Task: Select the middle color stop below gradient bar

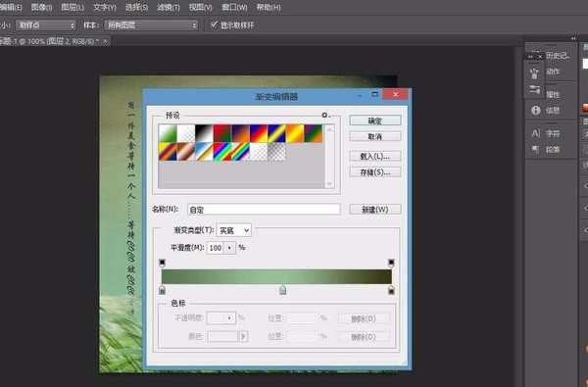Action: click(283, 290)
